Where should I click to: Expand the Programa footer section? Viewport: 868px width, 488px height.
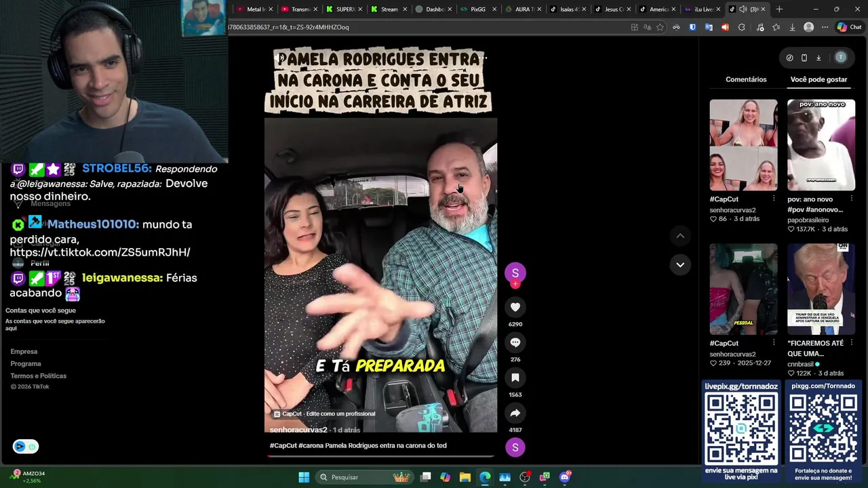tap(26, 363)
